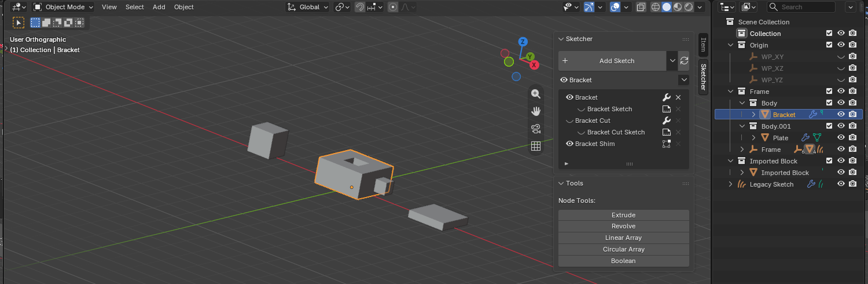Open the Select menu

(x=135, y=7)
